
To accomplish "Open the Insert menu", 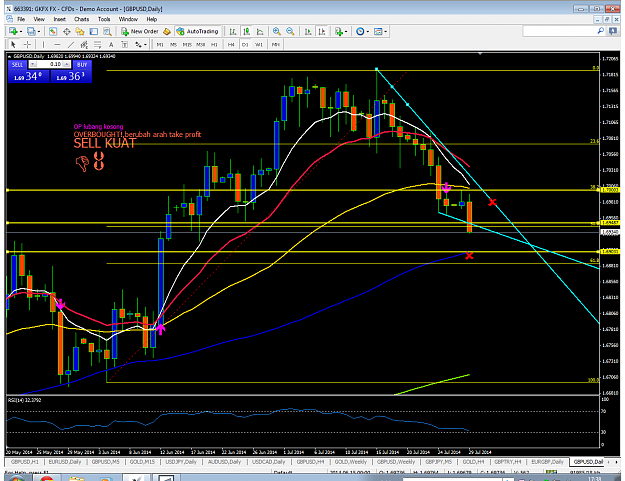I will tap(60, 19).
